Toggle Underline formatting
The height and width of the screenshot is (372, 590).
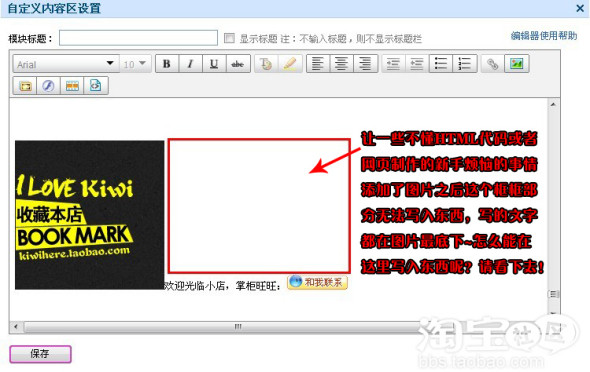pos(214,64)
